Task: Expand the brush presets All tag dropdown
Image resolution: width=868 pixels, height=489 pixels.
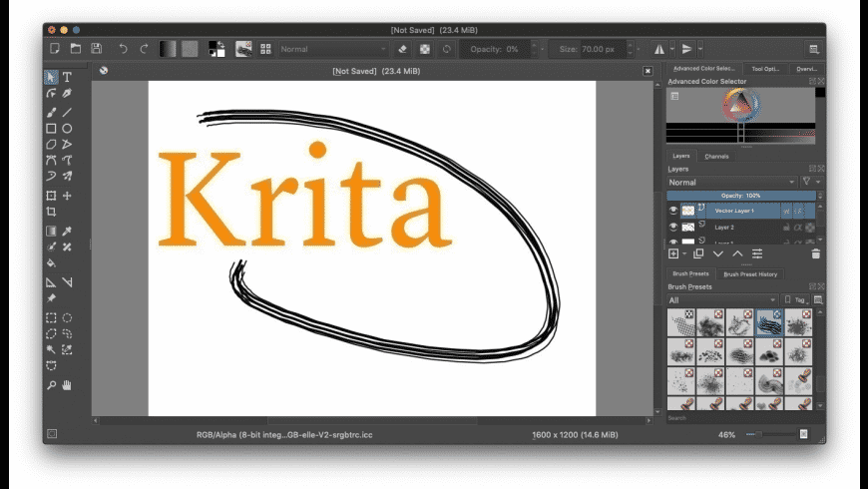Action: (722, 299)
